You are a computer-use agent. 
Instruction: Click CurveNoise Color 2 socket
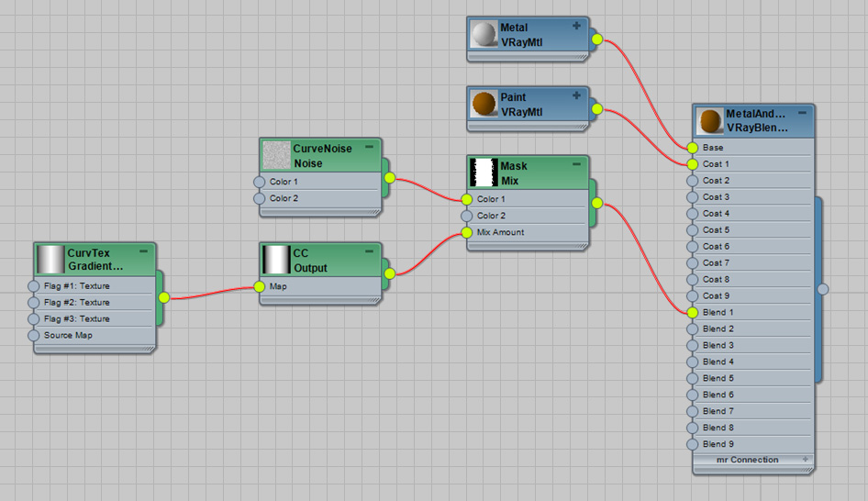pos(259,198)
